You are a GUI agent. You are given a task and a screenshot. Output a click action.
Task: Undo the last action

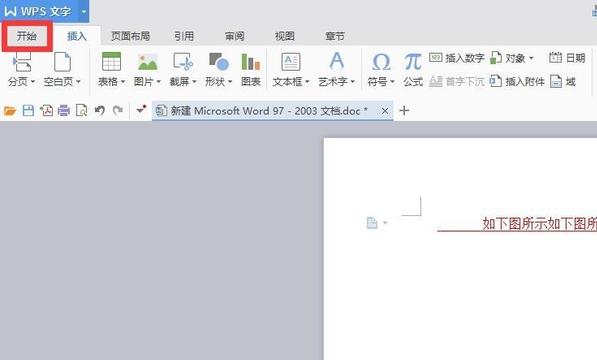tap(100, 111)
